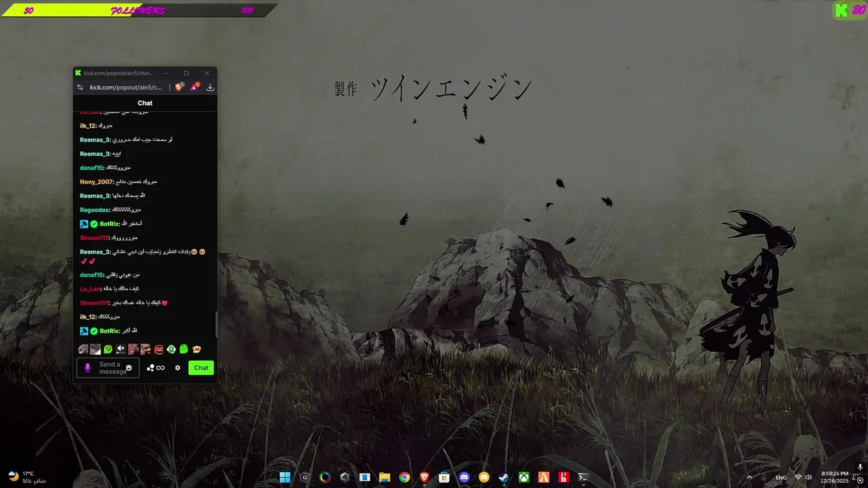The image size is (868, 488).
Task: Open Brave browser from the taskbar
Action: point(425,477)
